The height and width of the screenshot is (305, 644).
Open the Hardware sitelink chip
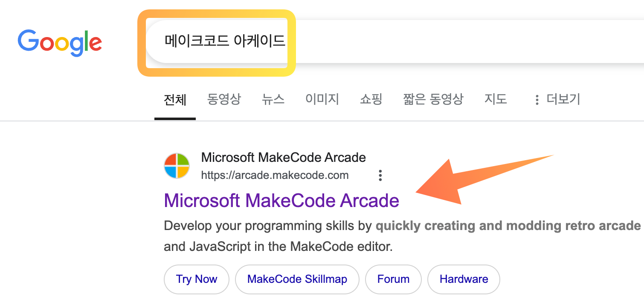464,279
